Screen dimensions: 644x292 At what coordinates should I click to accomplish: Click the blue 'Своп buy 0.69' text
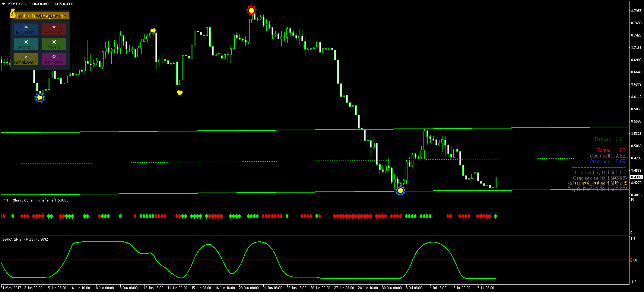click(607, 161)
